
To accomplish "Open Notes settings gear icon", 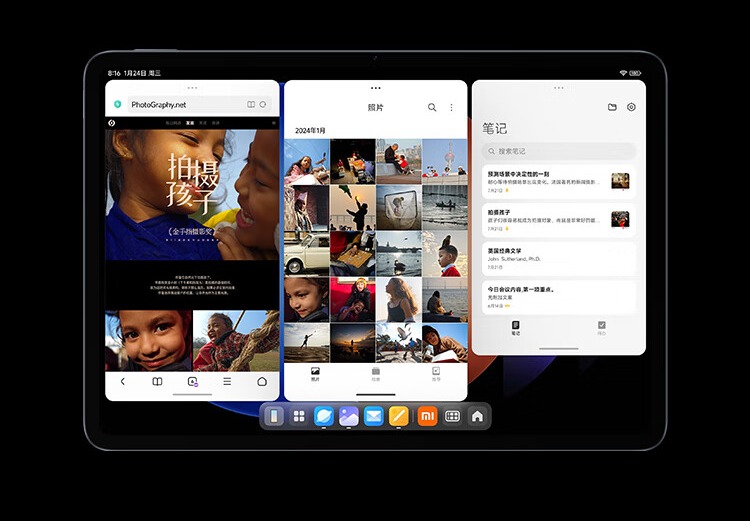I will coord(631,107).
